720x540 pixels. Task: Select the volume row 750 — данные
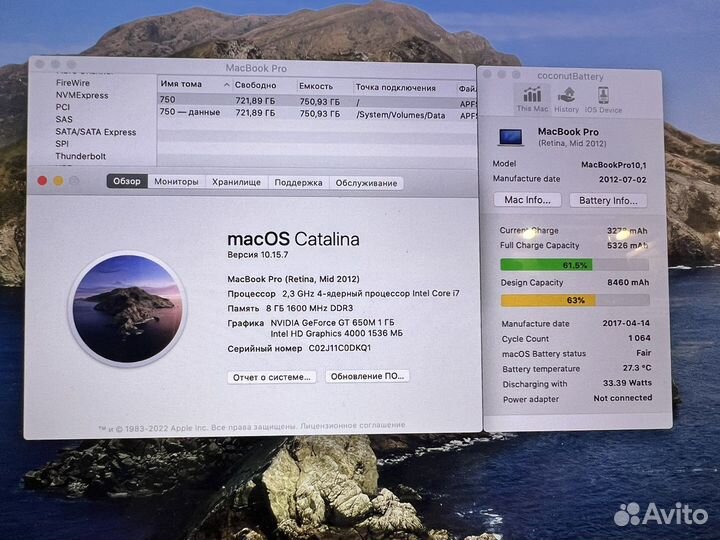[317, 114]
